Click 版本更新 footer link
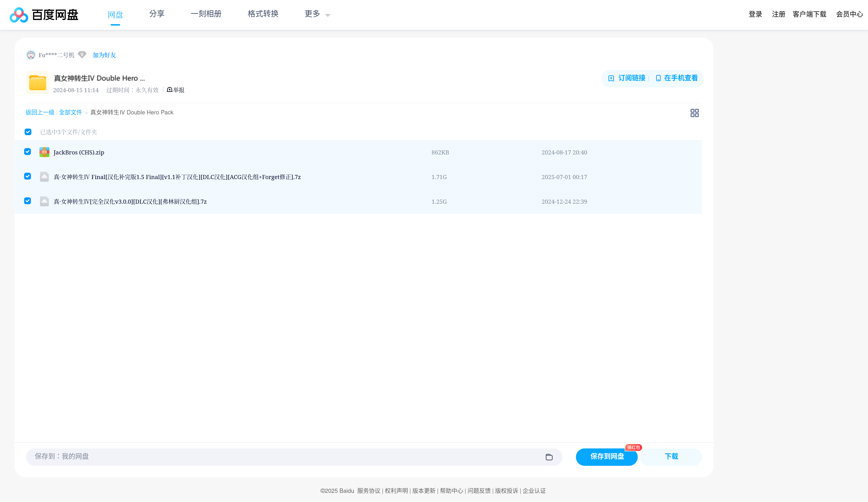Screen dimensions: 868x502 coord(424,491)
